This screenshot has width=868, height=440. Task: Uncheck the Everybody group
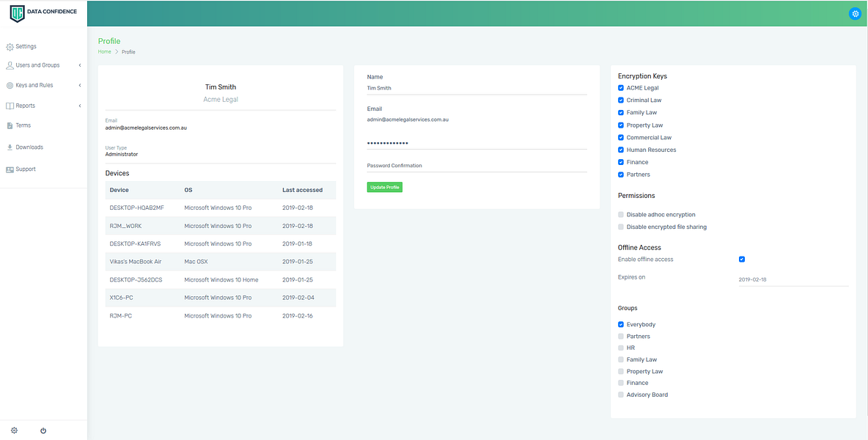(x=620, y=324)
